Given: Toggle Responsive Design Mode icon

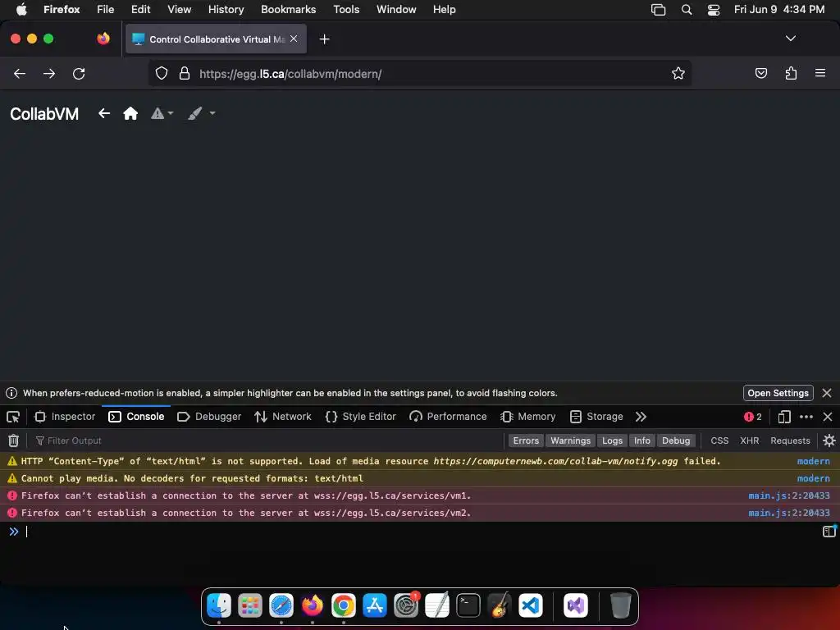Looking at the screenshot, I should point(784,416).
